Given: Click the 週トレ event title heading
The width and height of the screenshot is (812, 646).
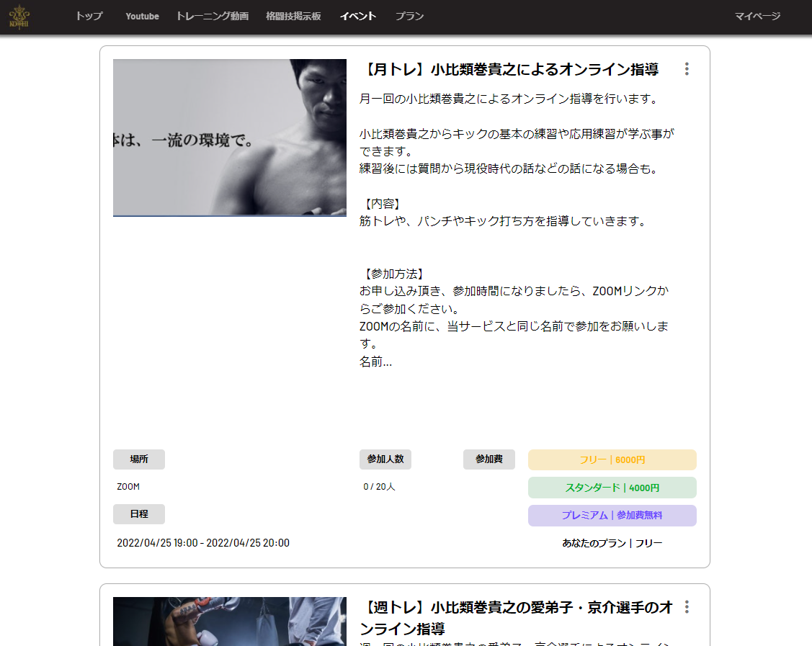Looking at the screenshot, I should click(516, 617).
